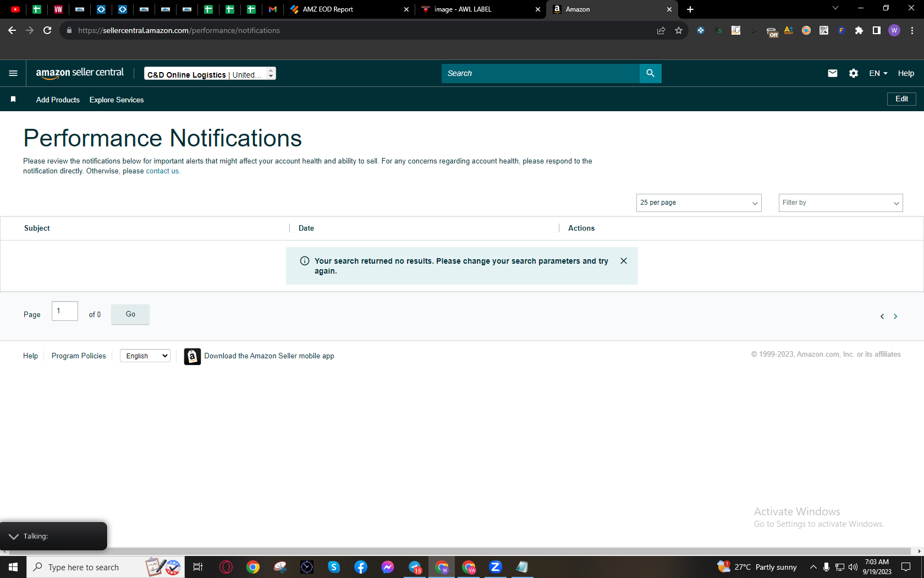Open the tab search chevron
This screenshot has width=924, height=578.
[835, 8]
